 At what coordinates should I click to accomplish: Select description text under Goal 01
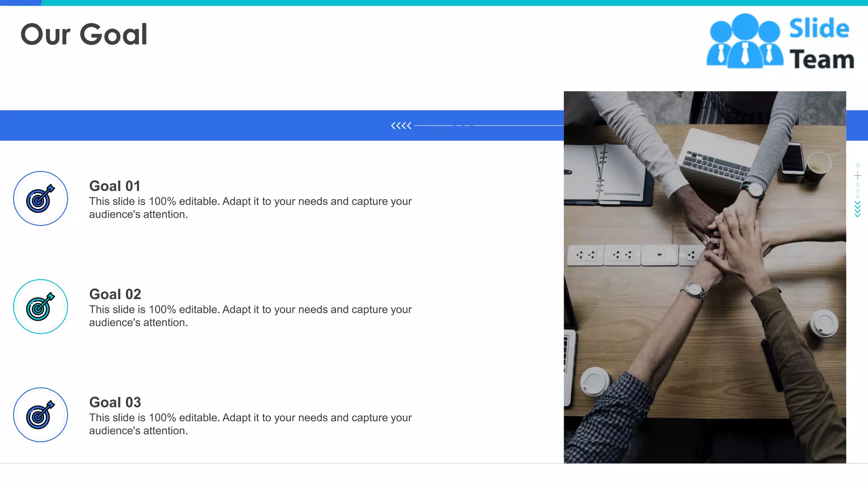(250, 208)
